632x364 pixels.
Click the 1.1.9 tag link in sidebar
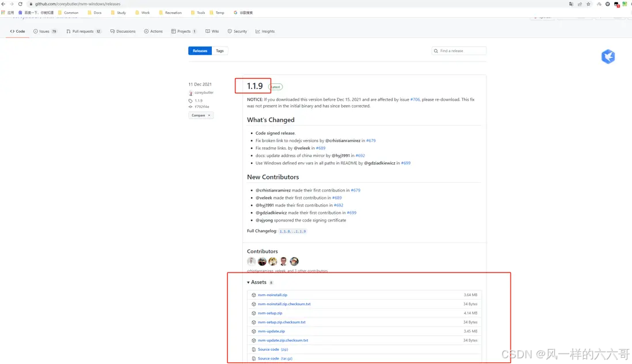coord(199,101)
